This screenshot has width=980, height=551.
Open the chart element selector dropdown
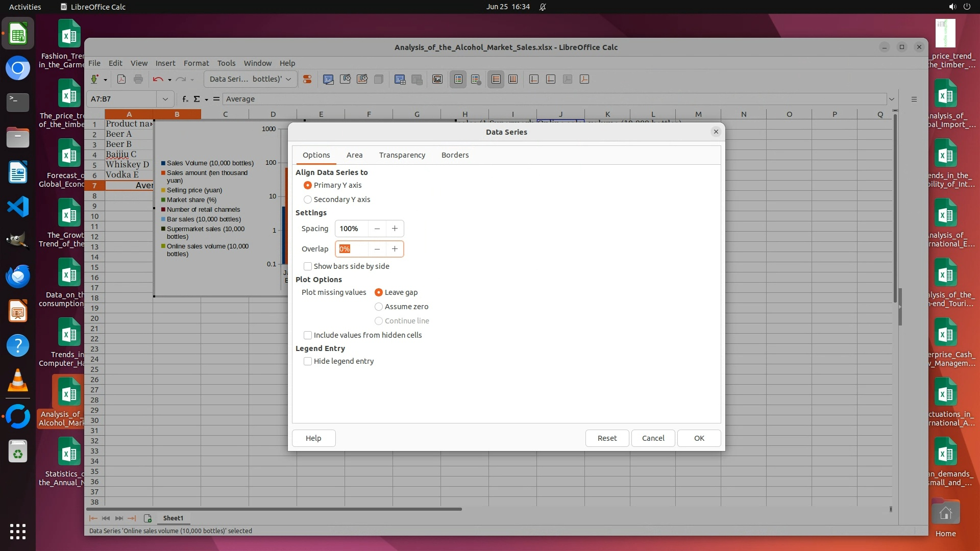click(288, 79)
